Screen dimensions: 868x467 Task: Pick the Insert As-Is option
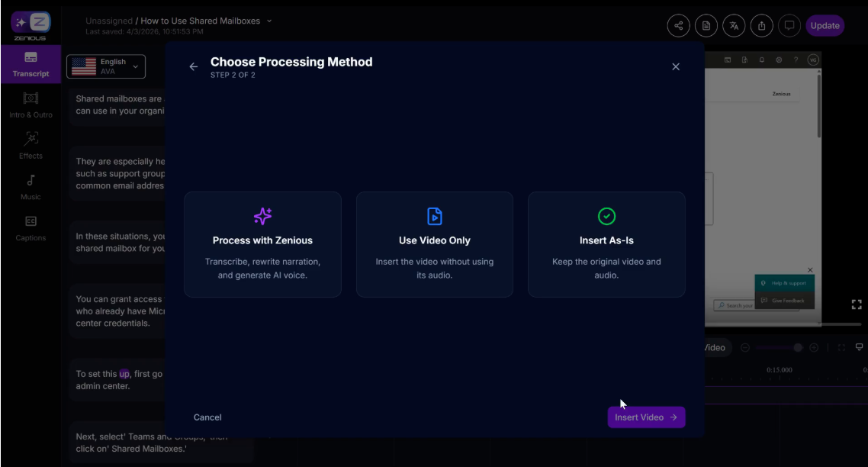pyautogui.click(x=606, y=244)
